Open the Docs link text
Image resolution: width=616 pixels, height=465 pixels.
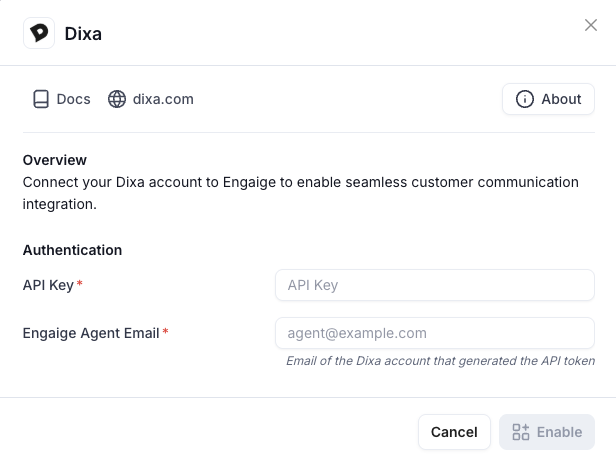(73, 99)
